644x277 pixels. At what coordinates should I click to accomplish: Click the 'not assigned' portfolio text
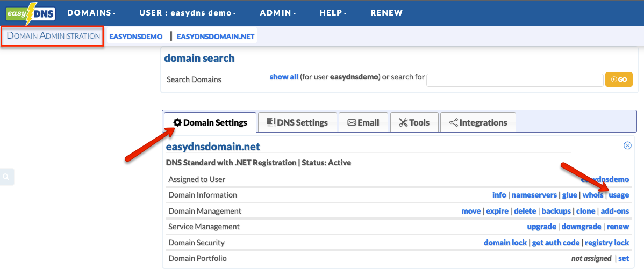(x=591, y=259)
